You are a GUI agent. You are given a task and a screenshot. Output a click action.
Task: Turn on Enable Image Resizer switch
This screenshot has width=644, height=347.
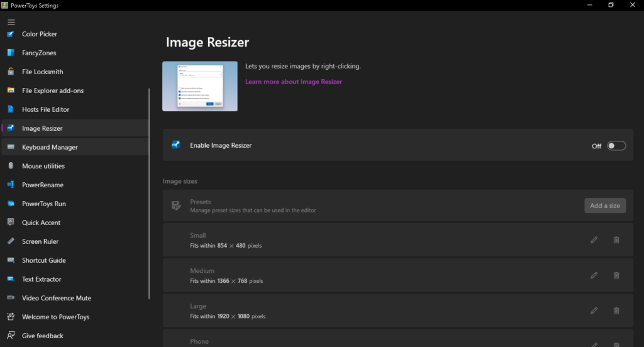tap(616, 146)
